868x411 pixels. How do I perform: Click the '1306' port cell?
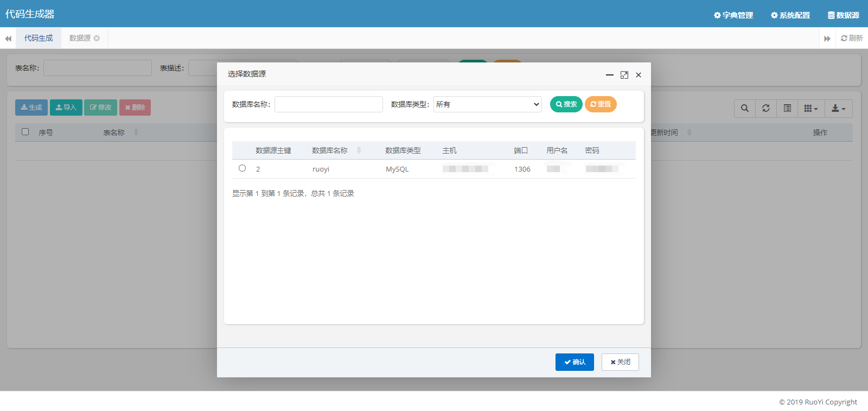coord(522,169)
